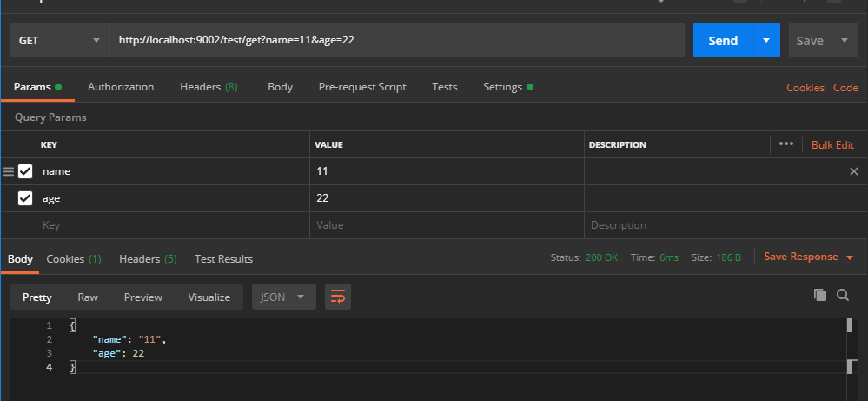Open the Authorization tab

click(x=121, y=87)
